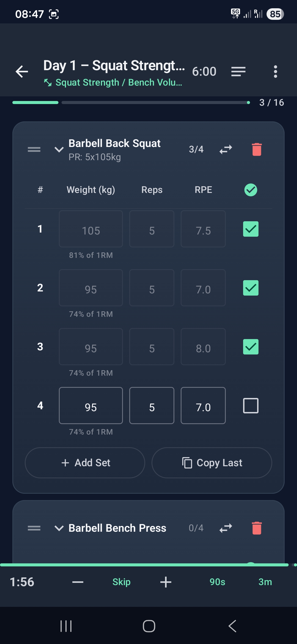The width and height of the screenshot is (297, 644).
Task: Tap the check-all circle for Barbell Back Squat
Action: [x=250, y=189]
